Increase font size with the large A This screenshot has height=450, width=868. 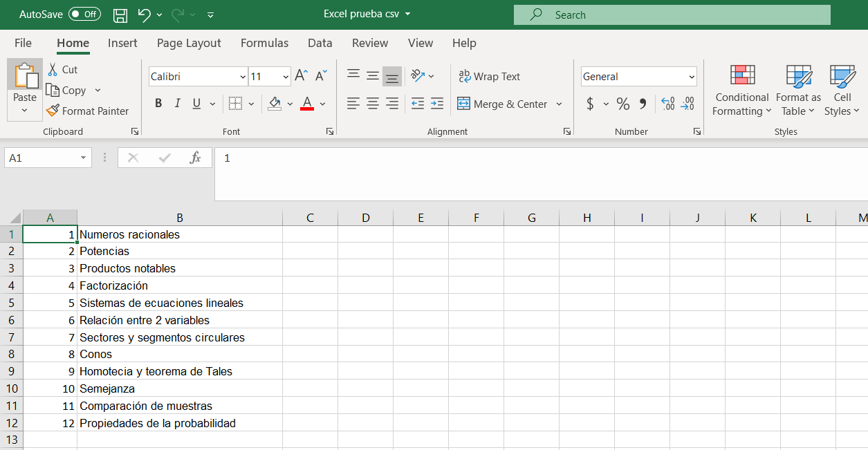(x=301, y=76)
